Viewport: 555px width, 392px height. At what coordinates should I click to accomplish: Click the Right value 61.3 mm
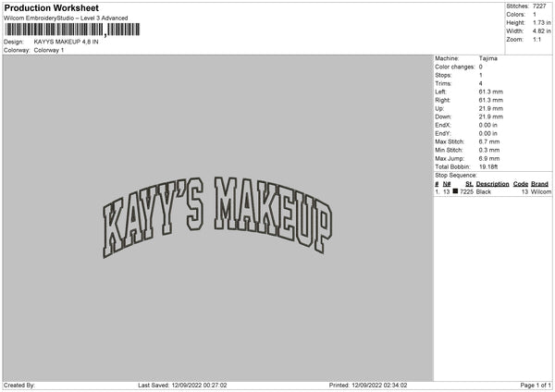(490, 100)
